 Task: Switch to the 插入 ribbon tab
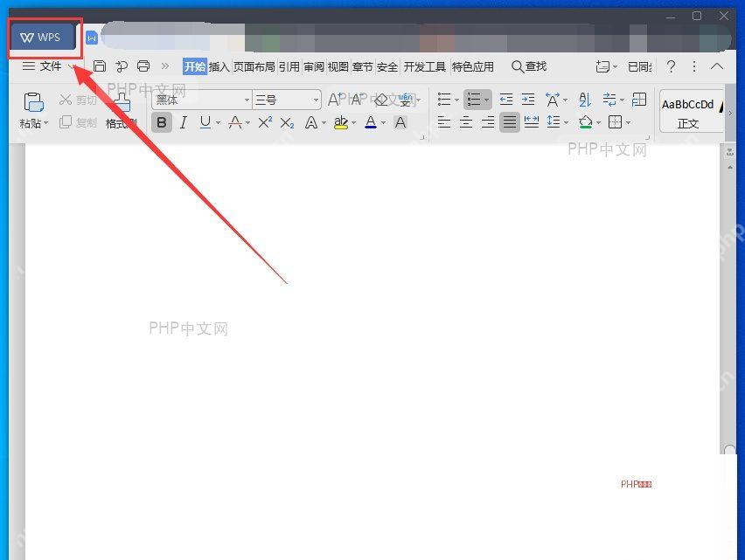tap(219, 66)
